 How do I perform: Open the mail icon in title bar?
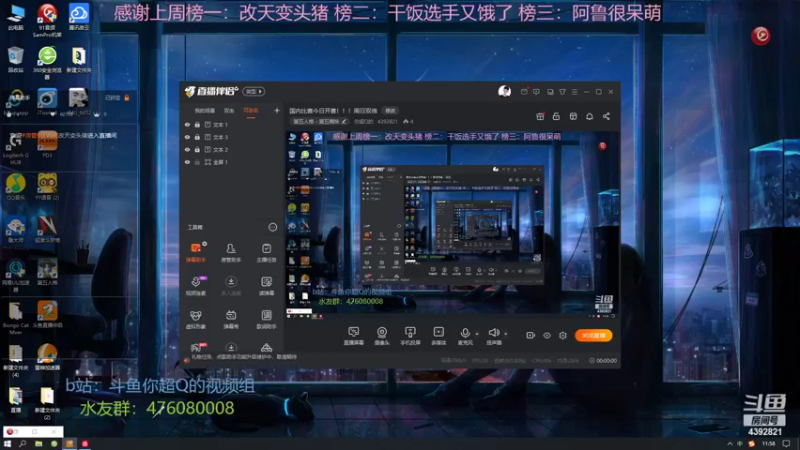524,92
